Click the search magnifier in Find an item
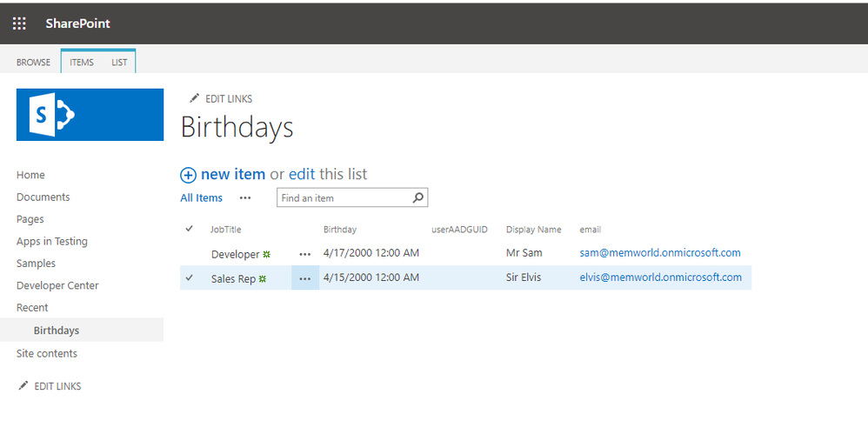 tap(418, 197)
